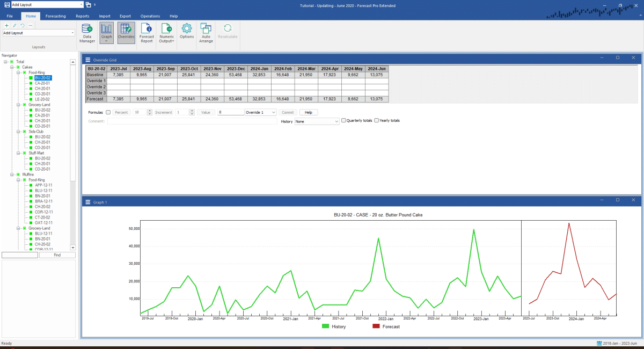This screenshot has width=644, height=349.
Task: Open the Data Manager
Action: pyautogui.click(x=87, y=33)
